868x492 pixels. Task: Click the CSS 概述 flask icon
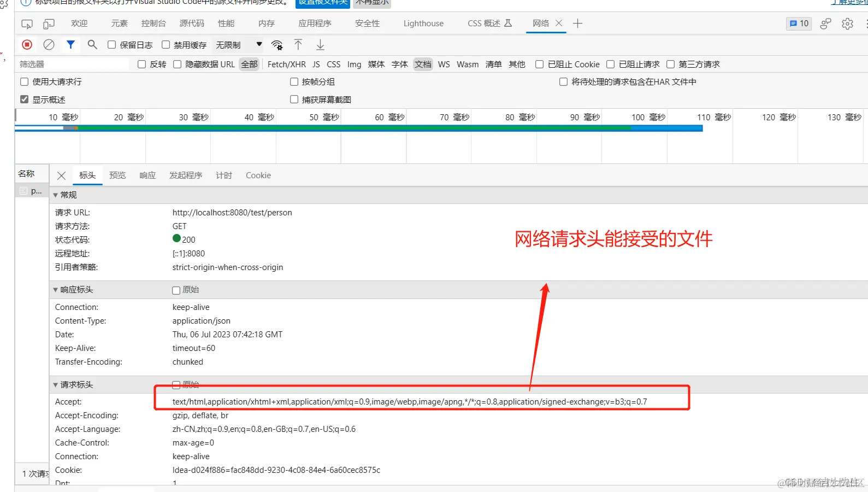click(508, 23)
